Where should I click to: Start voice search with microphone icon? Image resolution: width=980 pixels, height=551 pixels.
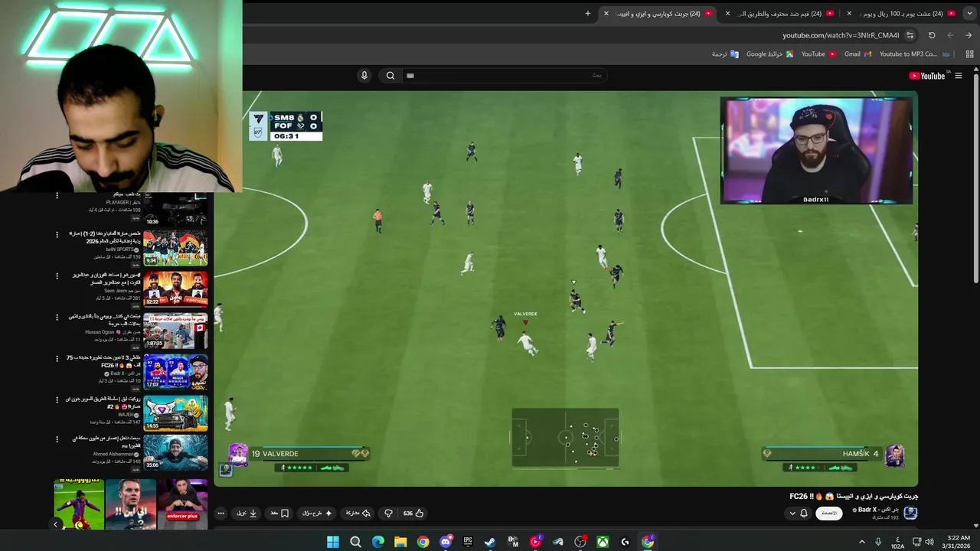pos(364,75)
